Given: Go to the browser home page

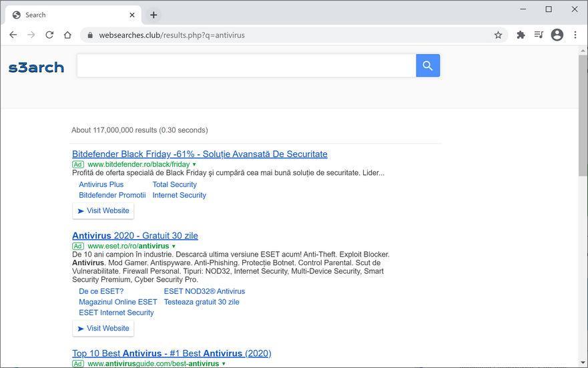Looking at the screenshot, I should pyautogui.click(x=67, y=35).
